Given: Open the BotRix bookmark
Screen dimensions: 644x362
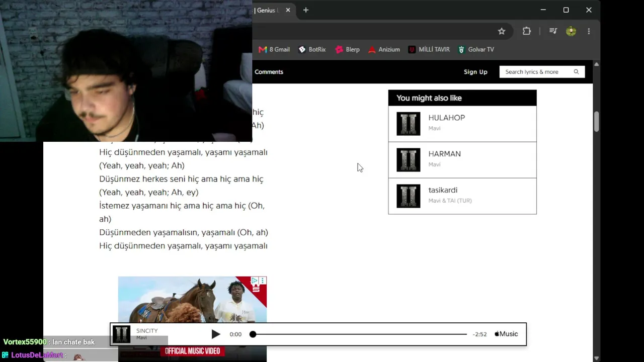Looking at the screenshot, I should coord(312,49).
